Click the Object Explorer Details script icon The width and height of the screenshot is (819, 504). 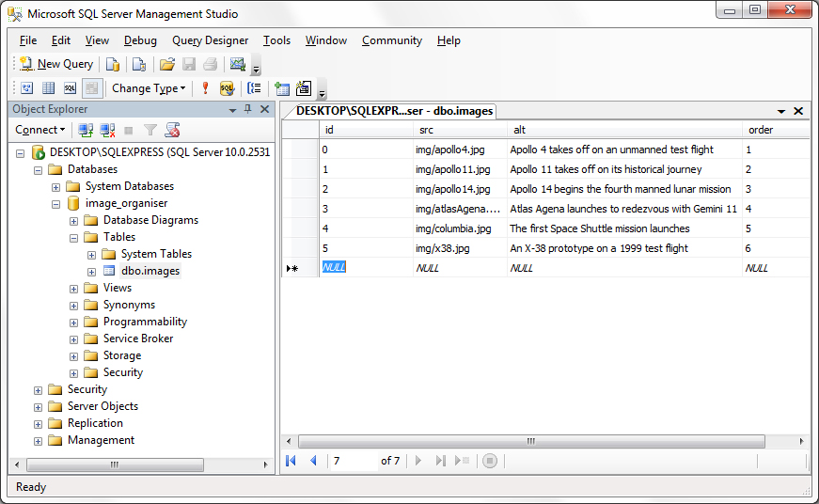[x=172, y=130]
